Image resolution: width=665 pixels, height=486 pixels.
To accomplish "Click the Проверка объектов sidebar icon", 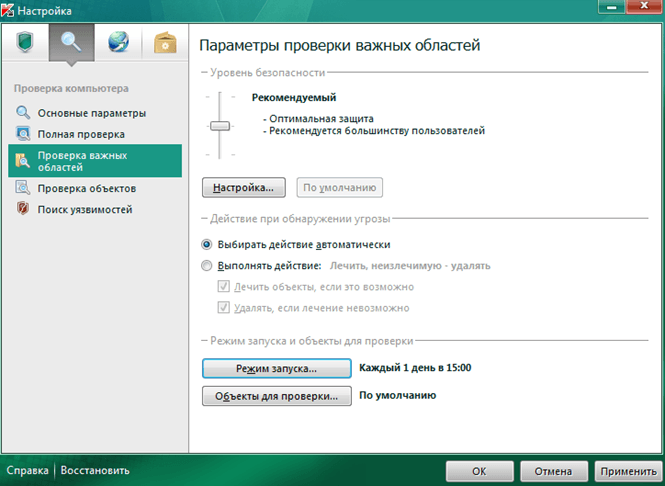I will [23, 188].
